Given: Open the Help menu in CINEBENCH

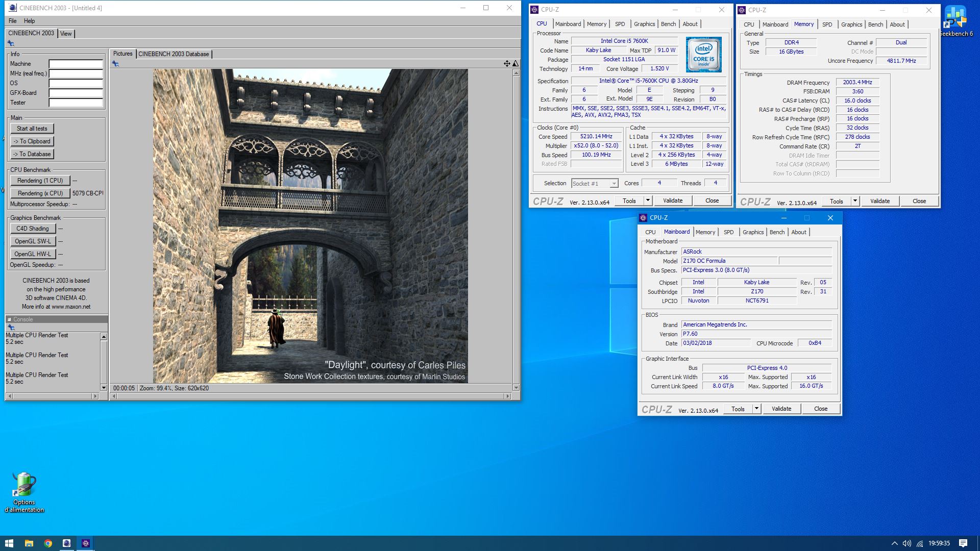Looking at the screenshot, I should point(30,21).
